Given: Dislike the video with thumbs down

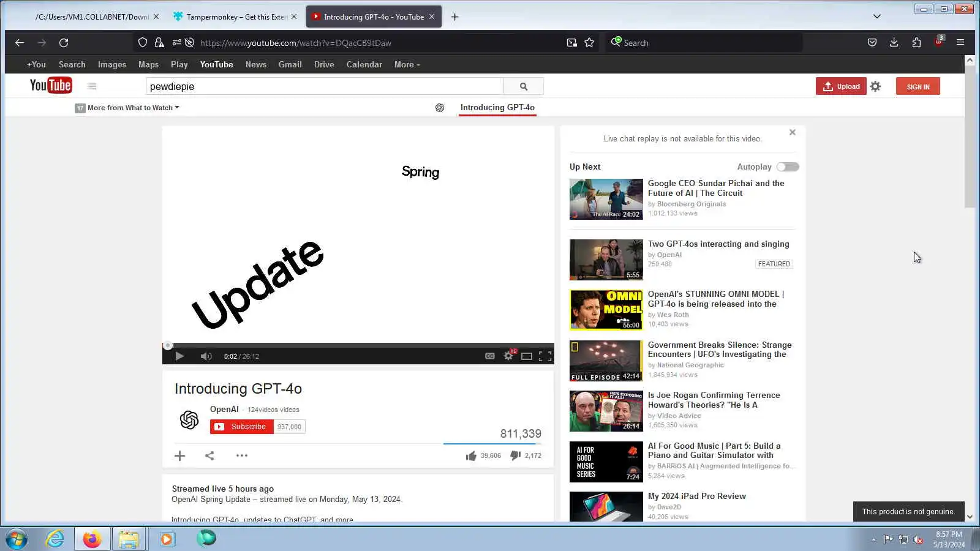Looking at the screenshot, I should (516, 455).
